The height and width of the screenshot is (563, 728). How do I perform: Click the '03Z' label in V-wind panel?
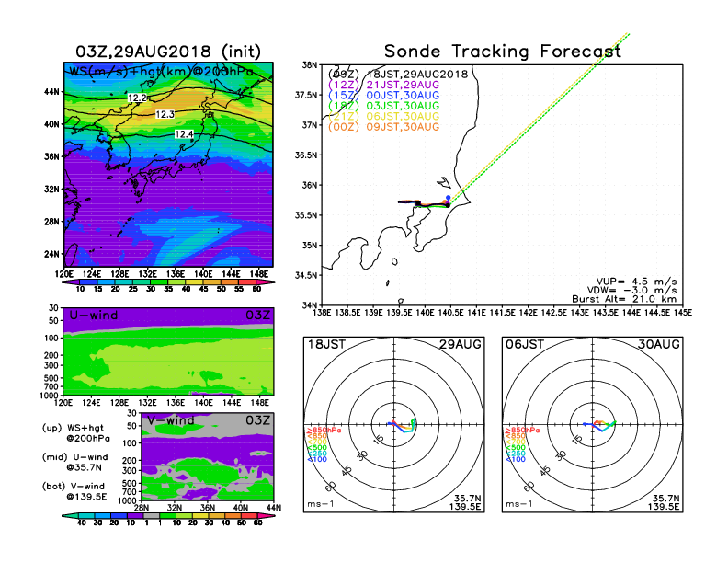257,420
